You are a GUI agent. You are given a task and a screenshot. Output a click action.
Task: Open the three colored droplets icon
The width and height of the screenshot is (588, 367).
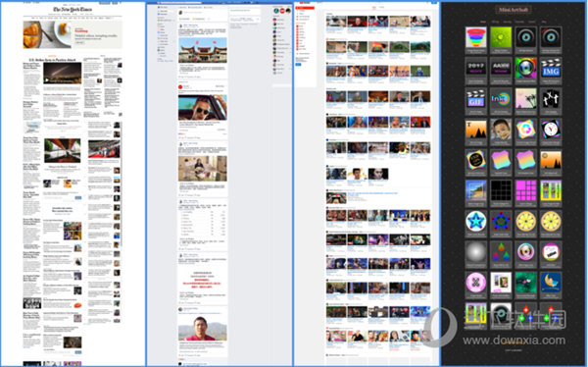point(501,251)
